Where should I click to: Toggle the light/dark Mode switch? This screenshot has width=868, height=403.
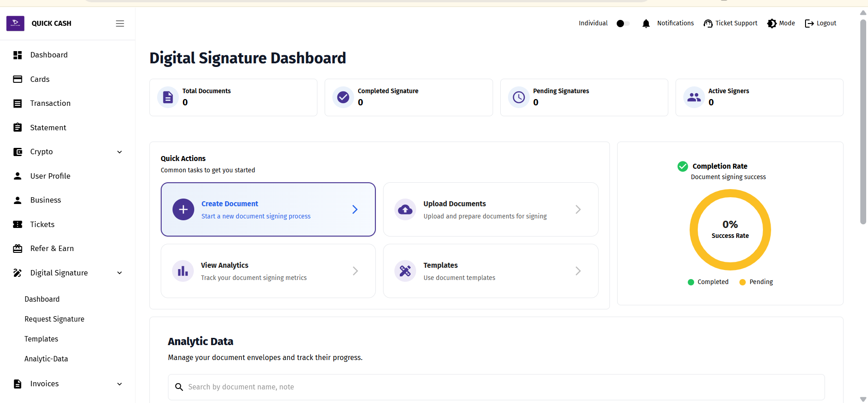[x=772, y=24]
